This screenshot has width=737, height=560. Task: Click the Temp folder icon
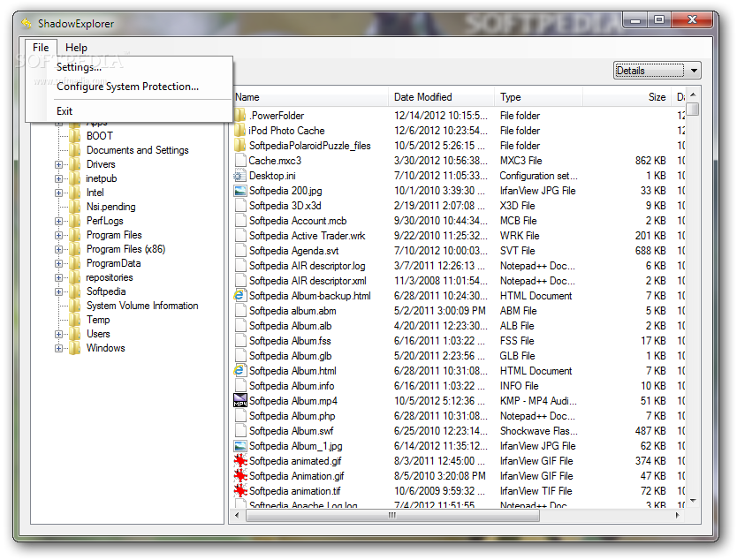click(75, 320)
